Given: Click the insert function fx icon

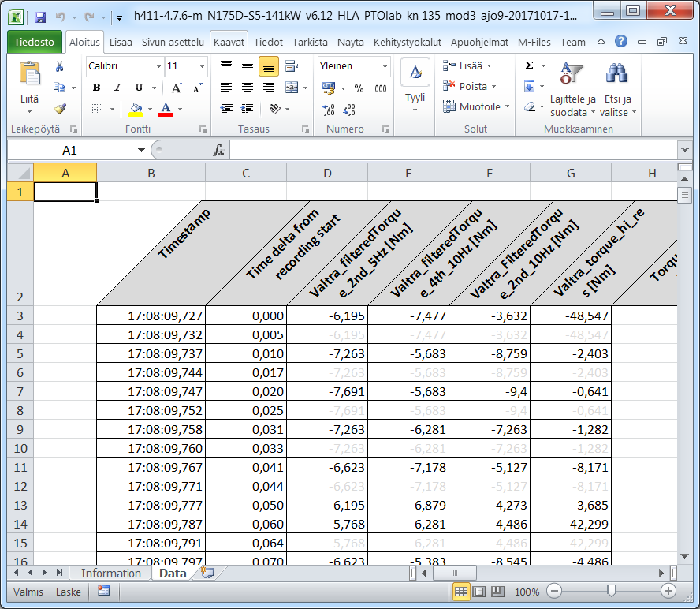Looking at the screenshot, I should (x=219, y=150).
